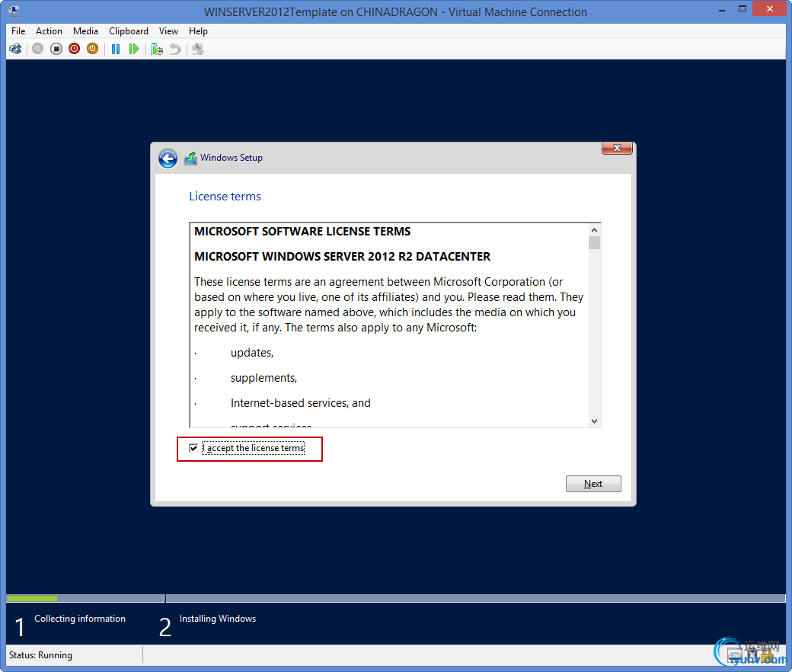
Task: Click the 'Internet-based services, and' text
Action: pyautogui.click(x=301, y=403)
